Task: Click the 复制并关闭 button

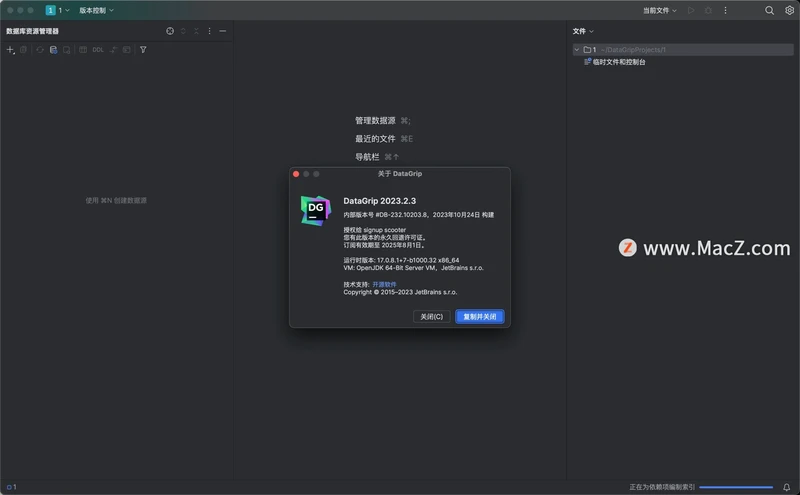Action: (480, 316)
